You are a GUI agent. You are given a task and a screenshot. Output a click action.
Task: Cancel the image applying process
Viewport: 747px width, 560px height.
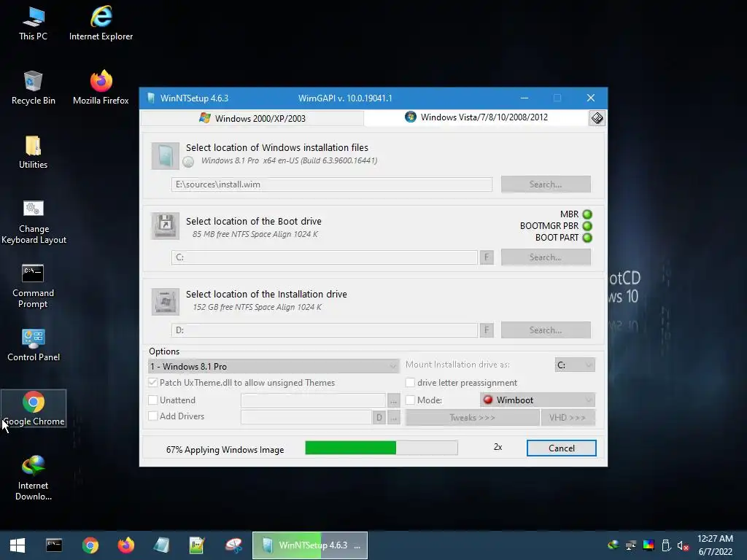[561, 448]
